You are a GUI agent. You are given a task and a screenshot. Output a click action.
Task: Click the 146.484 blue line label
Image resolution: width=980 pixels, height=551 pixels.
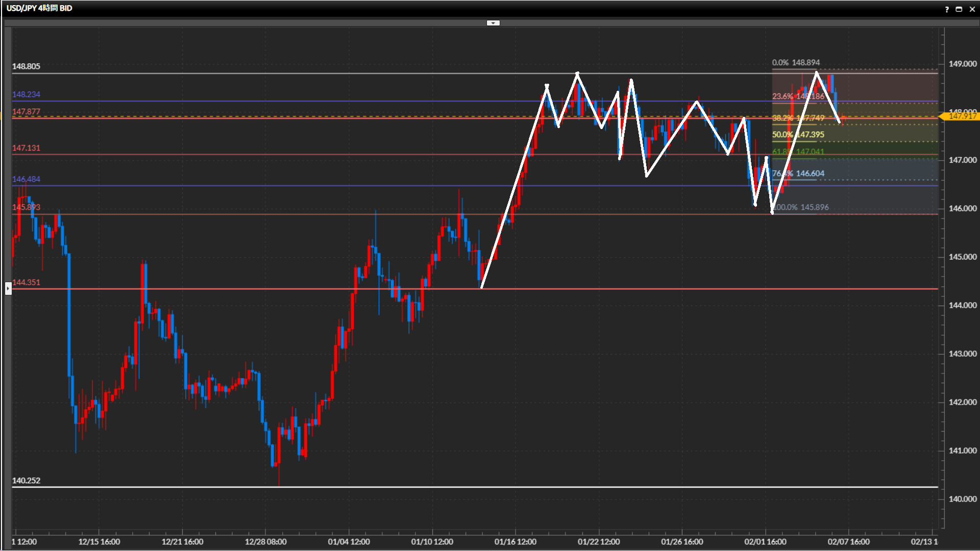click(26, 179)
